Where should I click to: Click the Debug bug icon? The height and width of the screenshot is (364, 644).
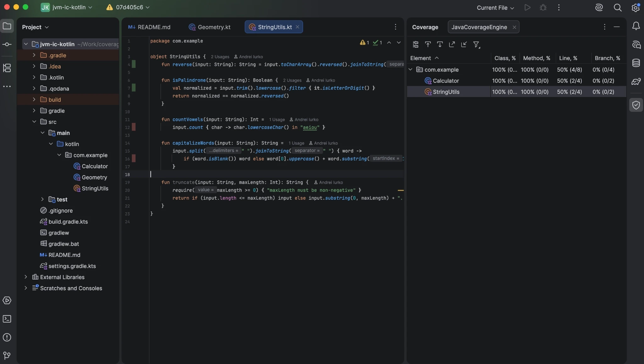543,8
